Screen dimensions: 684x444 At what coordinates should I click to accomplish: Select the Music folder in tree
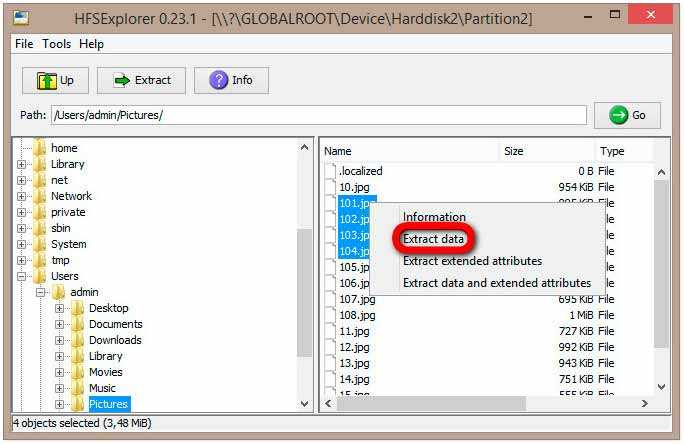coord(102,388)
